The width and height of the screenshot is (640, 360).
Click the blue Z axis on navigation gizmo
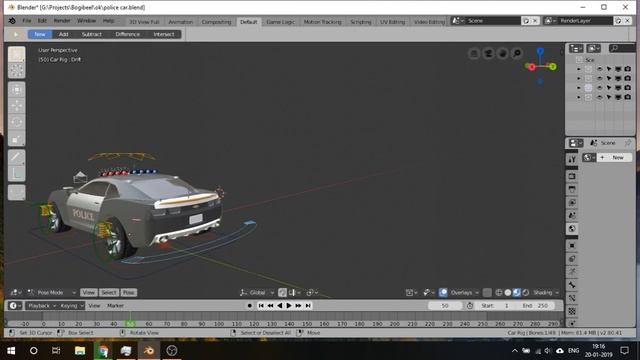point(540,51)
